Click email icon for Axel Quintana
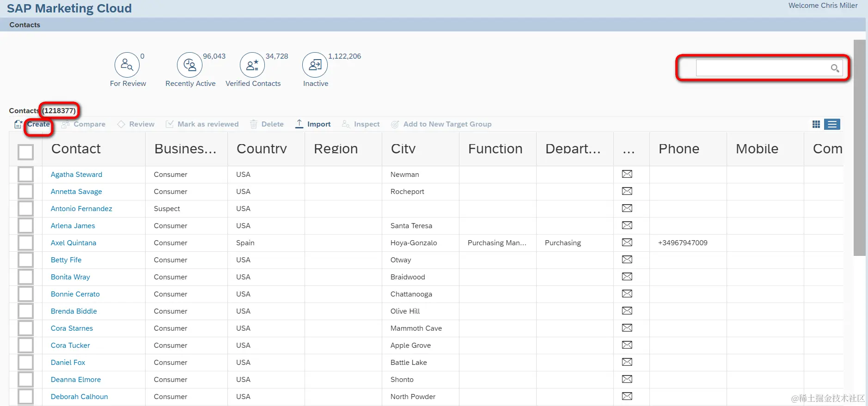Screen dimensions: 868x406 pyautogui.click(x=627, y=242)
